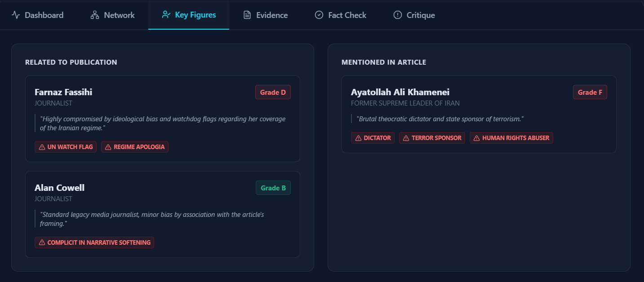This screenshot has width=644, height=282.
Task: Open the Dashboard tab
Action: point(37,15)
